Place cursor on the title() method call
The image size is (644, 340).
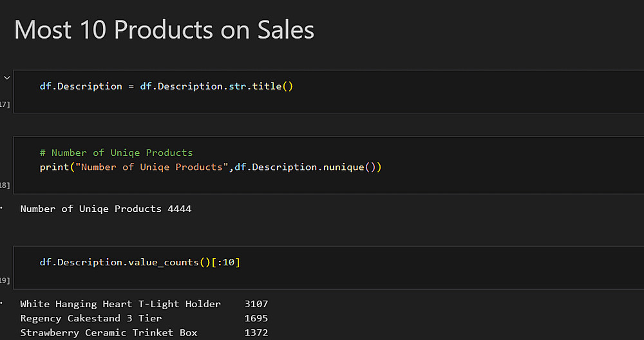pos(274,86)
